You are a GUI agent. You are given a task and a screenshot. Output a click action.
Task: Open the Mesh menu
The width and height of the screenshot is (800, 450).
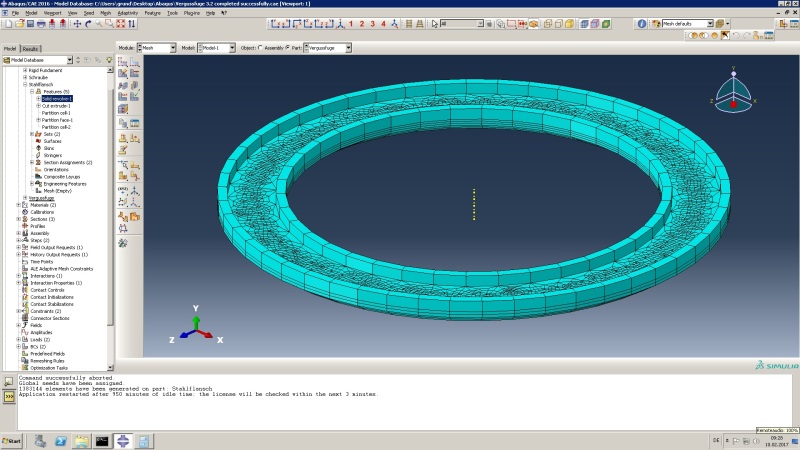pos(106,13)
